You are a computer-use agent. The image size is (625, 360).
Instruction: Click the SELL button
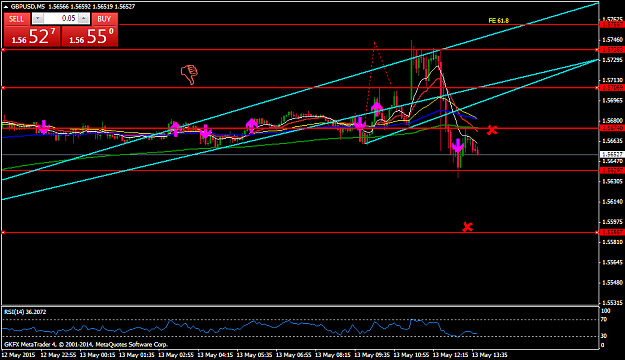click(x=16, y=19)
